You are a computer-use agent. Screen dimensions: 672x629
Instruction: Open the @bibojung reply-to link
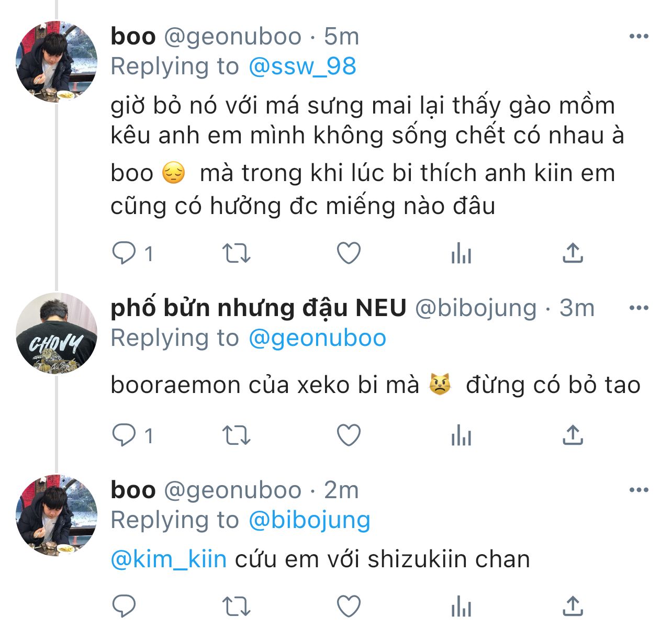(309, 520)
